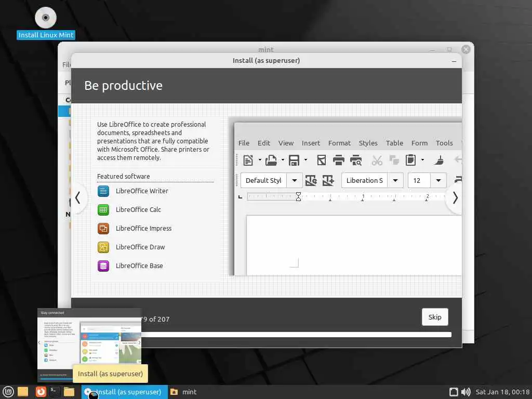The width and height of the screenshot is (532, 399).
Task: Click the New Style from Selection icon
Action: click(328, 180)
